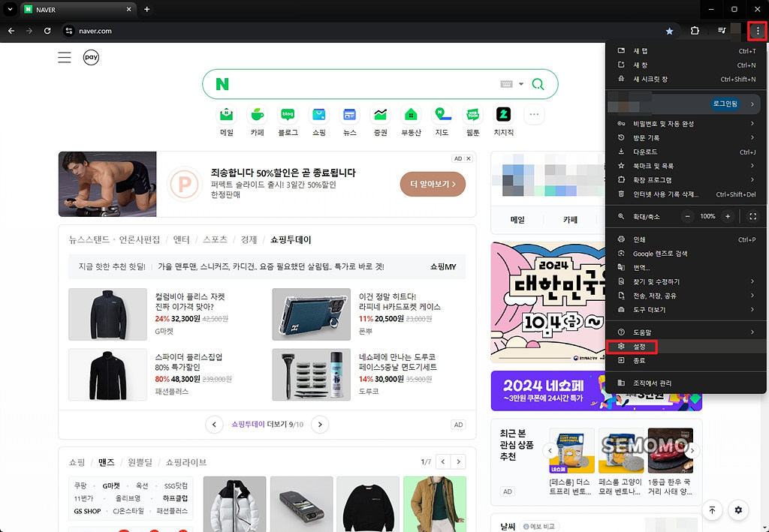The image size is (769, 532).
Task: Switch to the 스포츠 tab
Action: [215, 239]
